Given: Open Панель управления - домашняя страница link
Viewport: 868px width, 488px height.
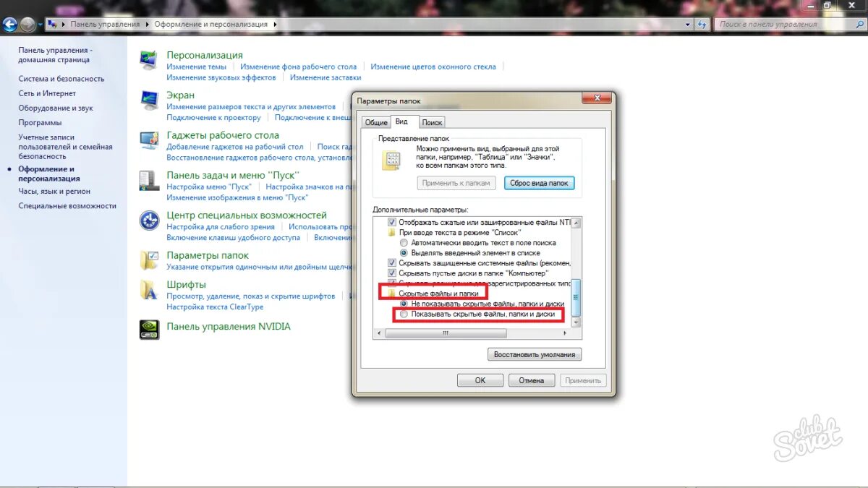Looking at the screenshot, I should (55, 55).
